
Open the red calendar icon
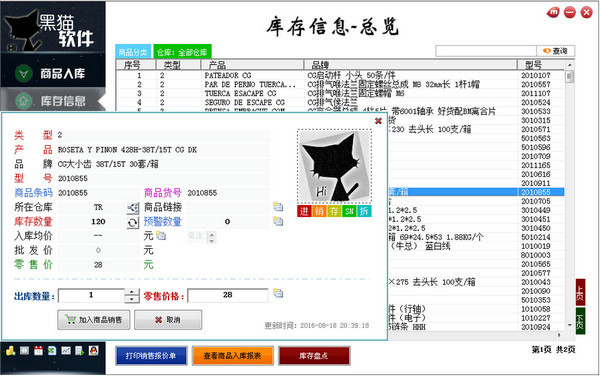tap(38, 350)
